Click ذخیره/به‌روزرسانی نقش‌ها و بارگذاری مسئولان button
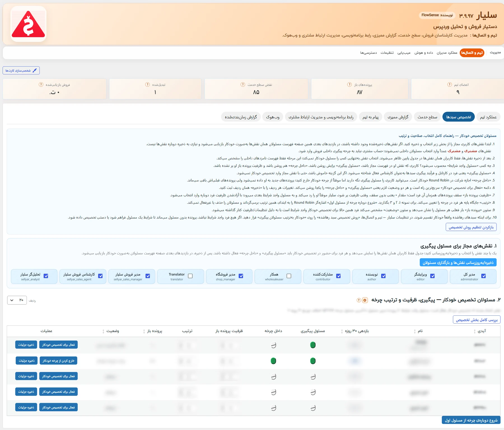504x430 pixels. [x=458, y=263]
